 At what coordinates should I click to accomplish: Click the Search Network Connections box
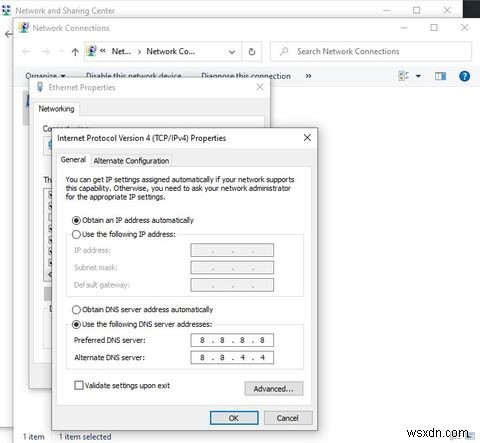pos(371,51)
